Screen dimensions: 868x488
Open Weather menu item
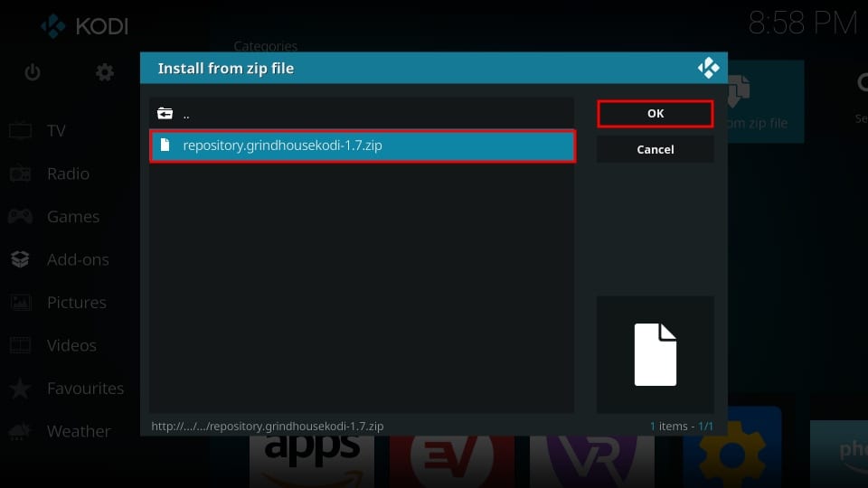(x=79, y=431)
